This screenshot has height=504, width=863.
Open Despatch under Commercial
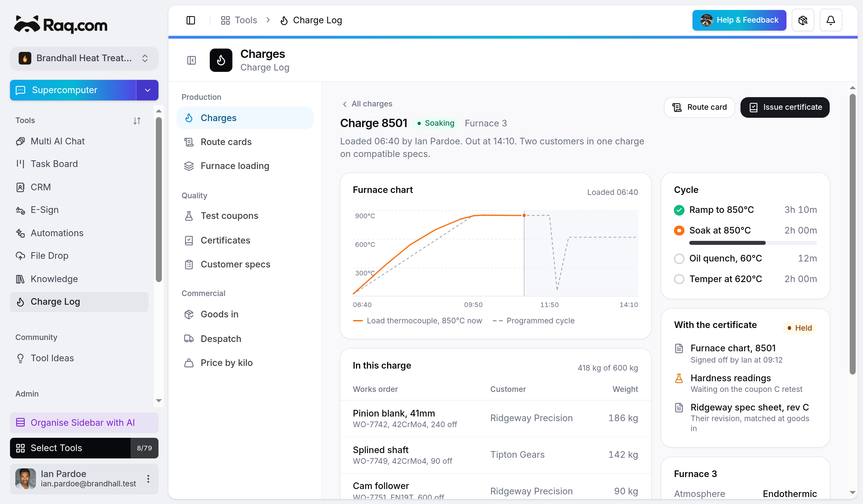click(x=245, y=339)
